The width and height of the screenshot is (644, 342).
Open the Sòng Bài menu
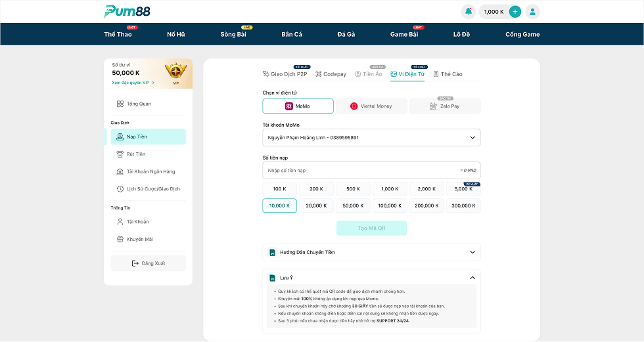click(233, 34)
